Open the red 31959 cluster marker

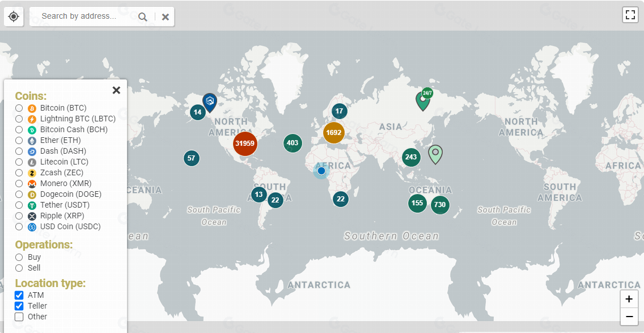(245, 143)
